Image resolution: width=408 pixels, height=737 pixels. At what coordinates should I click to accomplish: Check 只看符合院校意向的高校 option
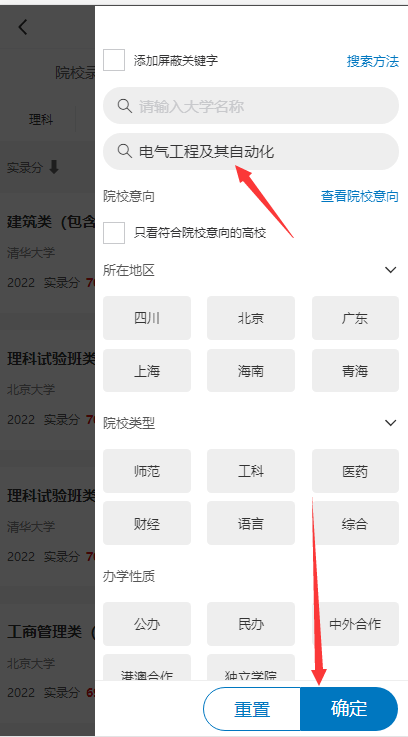point(114,233)
